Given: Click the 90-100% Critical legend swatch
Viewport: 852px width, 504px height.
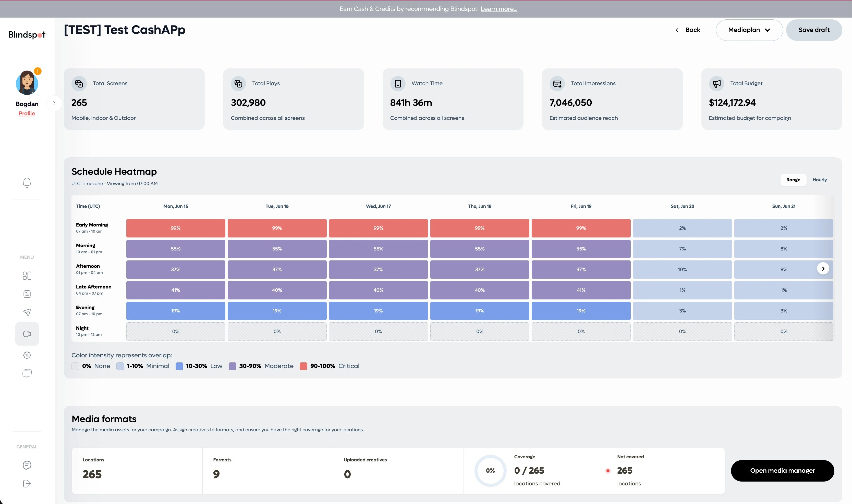Looking at the screenshot, I should pyautogui.click(x=303, y=366).
